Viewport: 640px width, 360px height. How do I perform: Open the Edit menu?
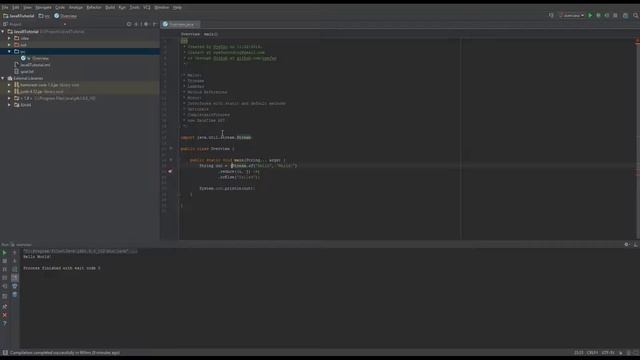coord(16,7)
